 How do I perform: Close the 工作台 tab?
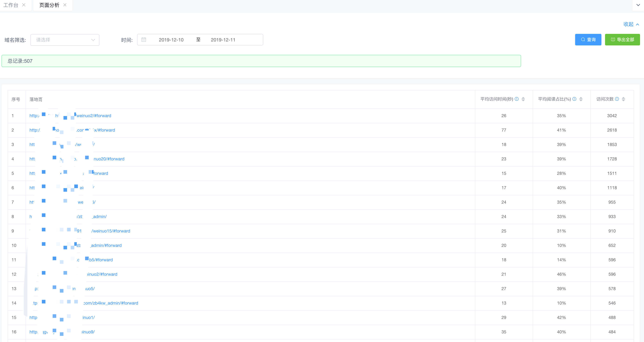[24, 5]
